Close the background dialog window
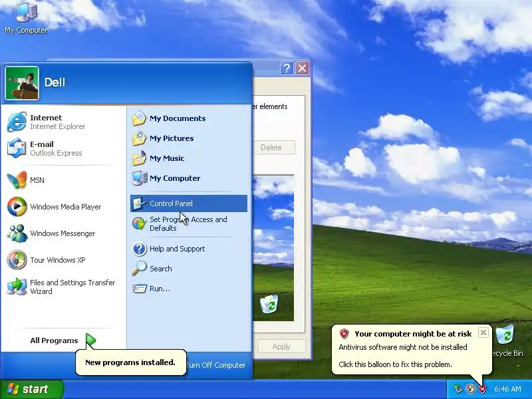Image resolution: width=532 pixels, height=399 pixels. point(302,68)
